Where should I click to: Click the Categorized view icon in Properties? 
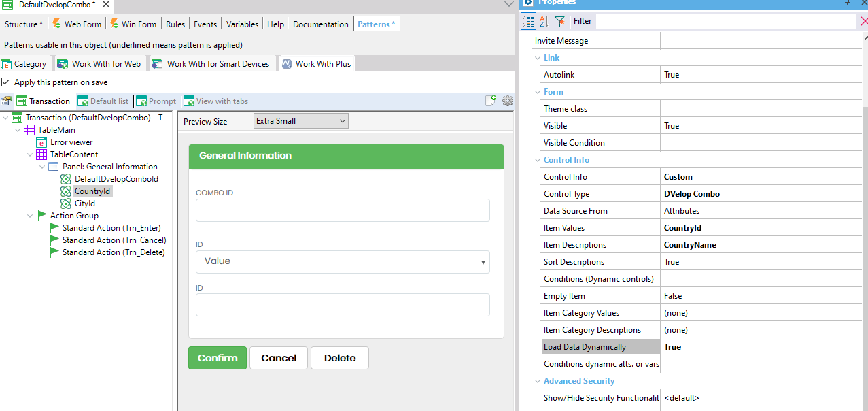pos(528,21)
